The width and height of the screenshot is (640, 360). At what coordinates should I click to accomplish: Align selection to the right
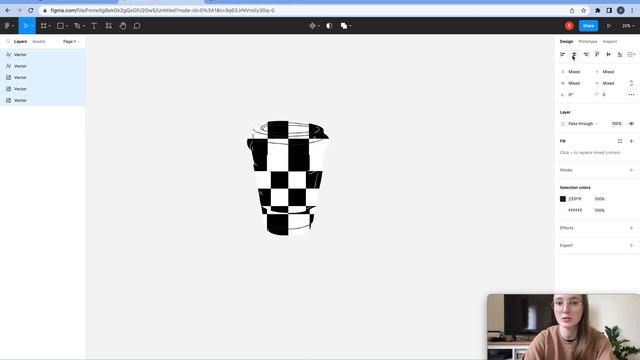[x=586, y=54]
